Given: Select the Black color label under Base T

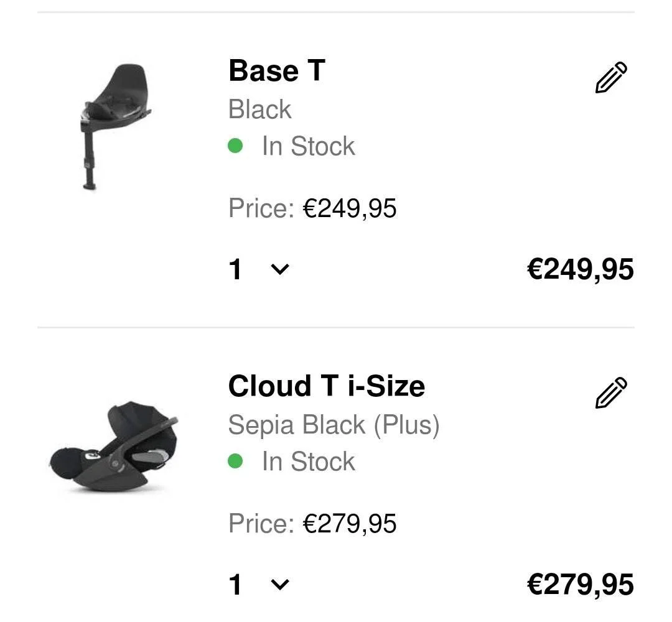Looking at the screenshot, I should pos(260,109).
